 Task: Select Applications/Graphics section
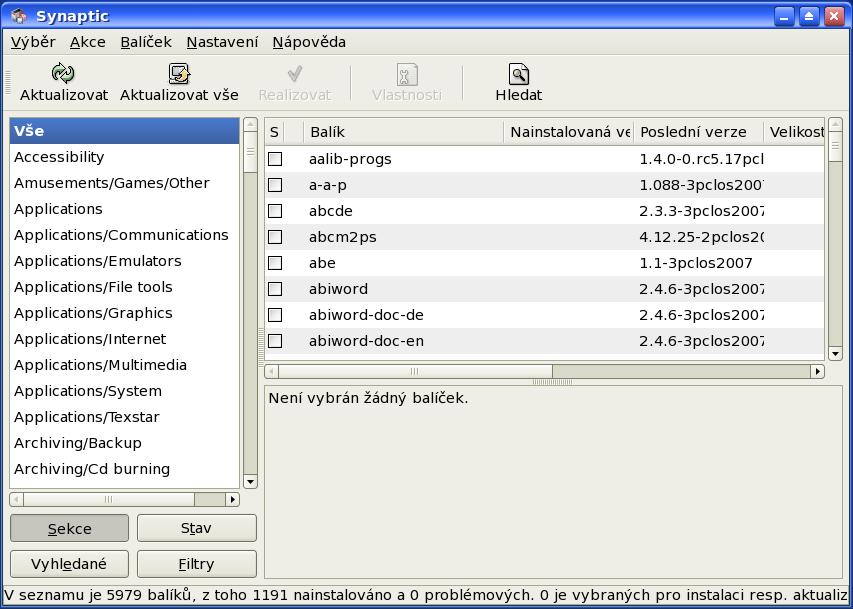coord(125,313)
